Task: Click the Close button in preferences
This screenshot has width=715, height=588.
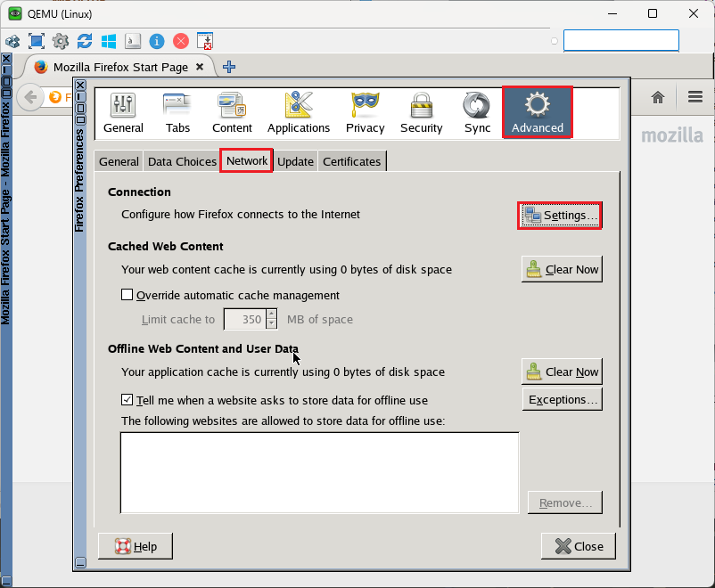Action: coord(579,545)
